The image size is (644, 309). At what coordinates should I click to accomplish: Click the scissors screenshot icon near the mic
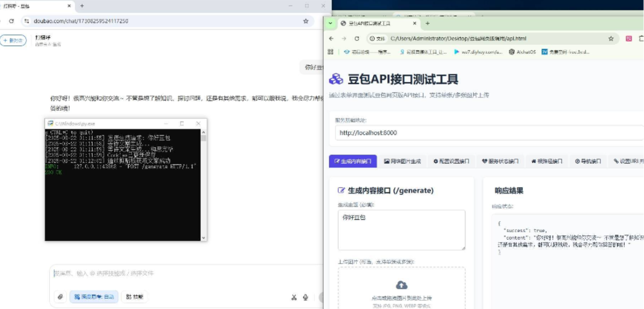295,297
